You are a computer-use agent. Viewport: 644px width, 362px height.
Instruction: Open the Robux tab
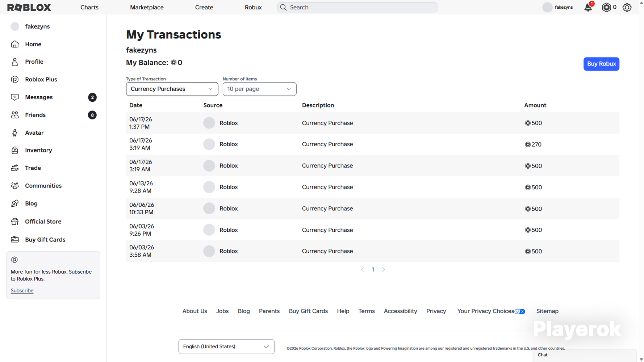pyautogui.click(x=253, y=7)
